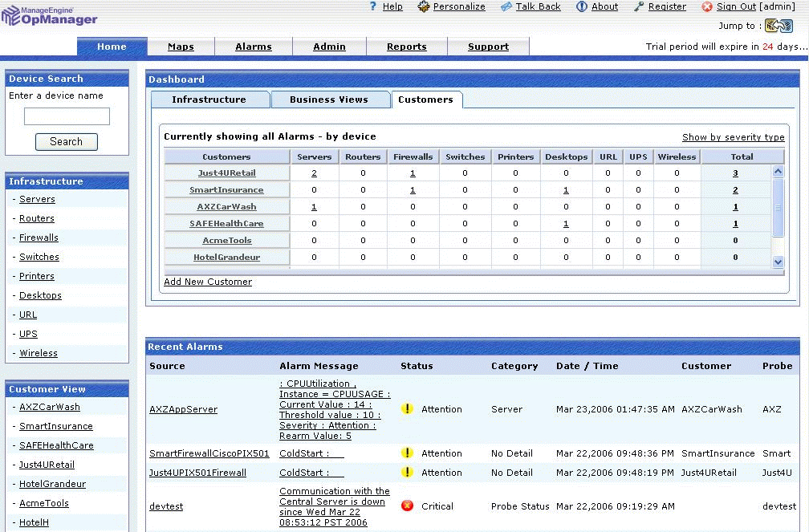Viewport: 809px width, 532px height.
Task: Open the Wireless infrastructure link
Action: point(39,353)
